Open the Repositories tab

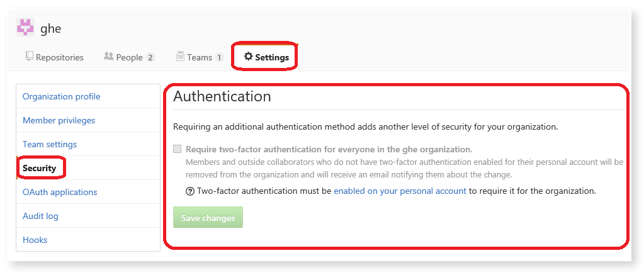click(55, 57)
